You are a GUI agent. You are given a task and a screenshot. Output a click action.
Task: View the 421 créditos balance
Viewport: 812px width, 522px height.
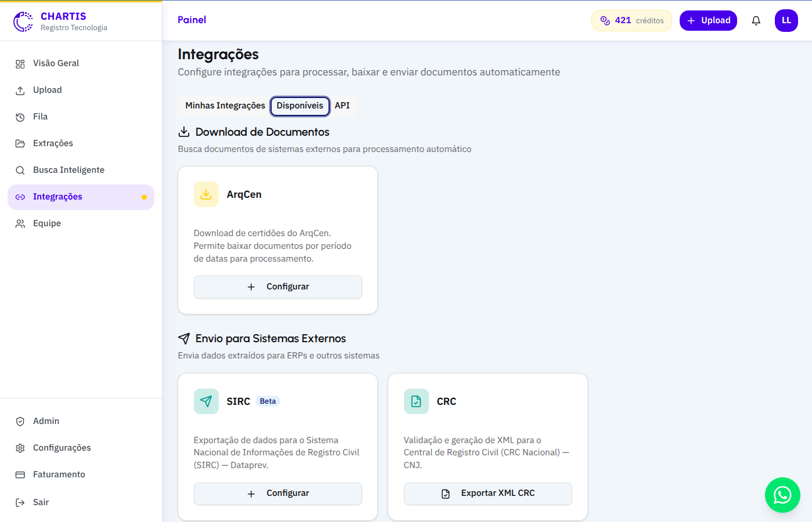coord(631,20)
